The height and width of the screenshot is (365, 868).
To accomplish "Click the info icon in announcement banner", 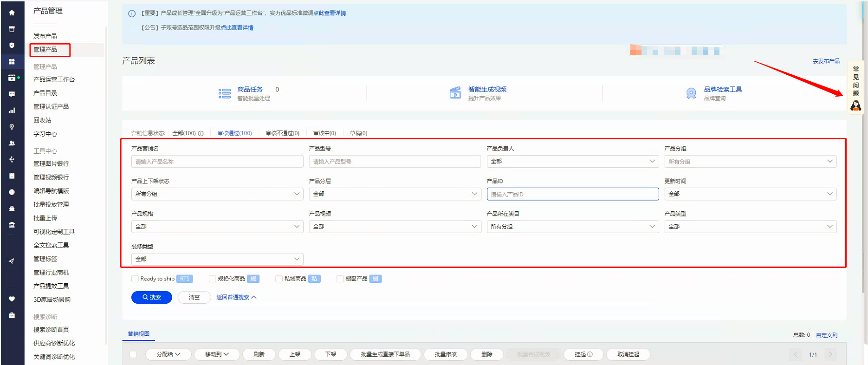I will 132,13.
